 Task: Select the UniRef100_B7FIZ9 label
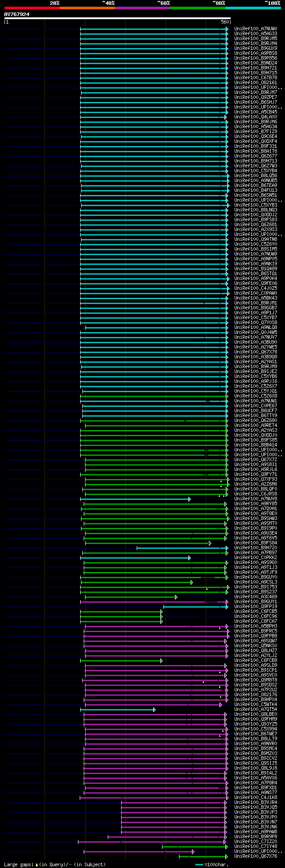[x=256, y=131]
